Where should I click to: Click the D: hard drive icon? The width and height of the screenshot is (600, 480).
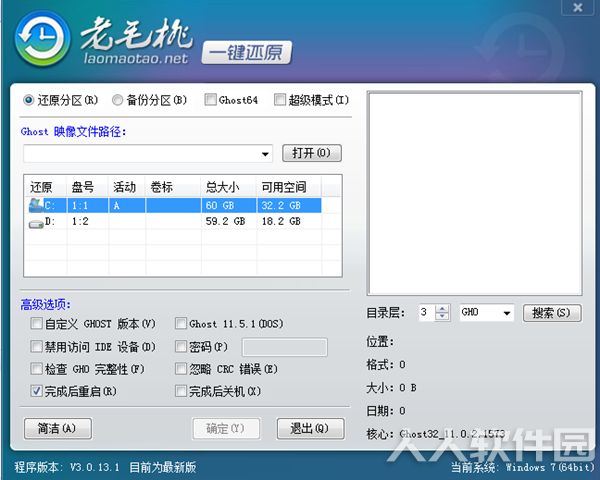point(36,224)
